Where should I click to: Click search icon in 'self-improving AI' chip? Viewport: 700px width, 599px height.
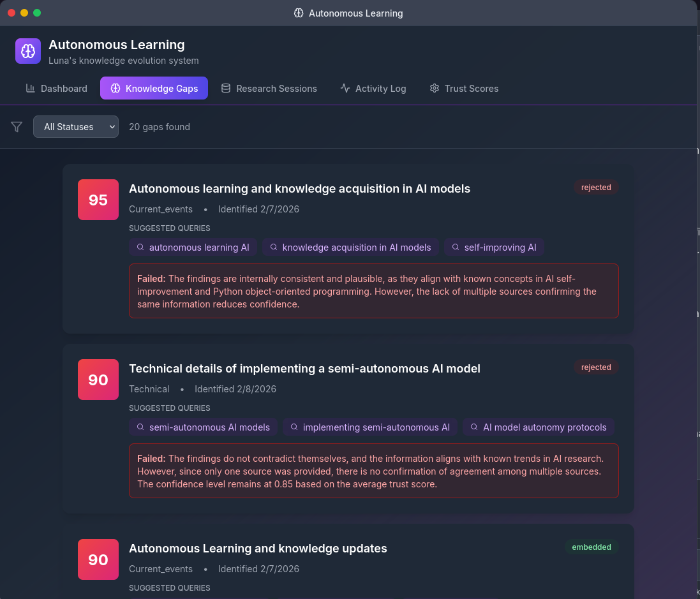point(456,247)
